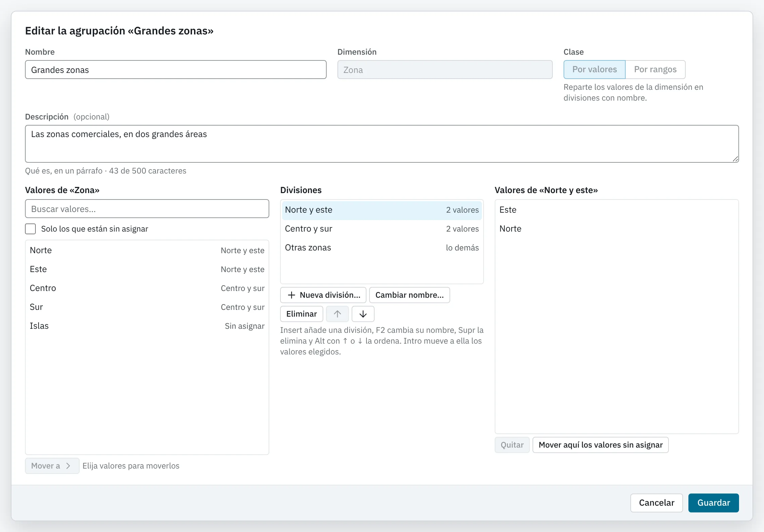This screenshot has height=532, width=764.
Task: Focus the Nombre input field
Action: pyautogui.click(x=175, y=70)
